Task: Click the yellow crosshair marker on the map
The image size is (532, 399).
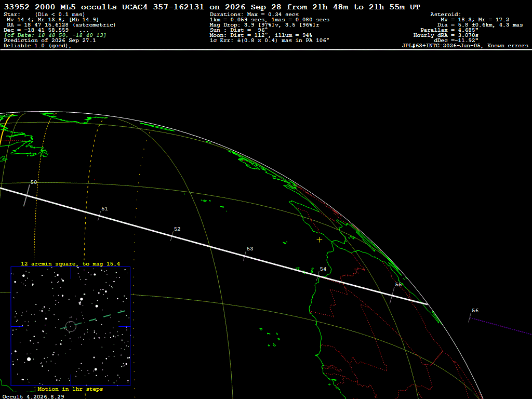Action: point(320,240)
